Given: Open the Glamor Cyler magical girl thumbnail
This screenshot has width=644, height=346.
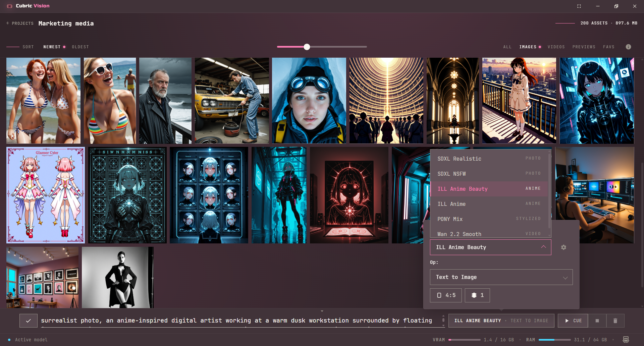Looking at the screenshot, I should click(x=46, y=195).
